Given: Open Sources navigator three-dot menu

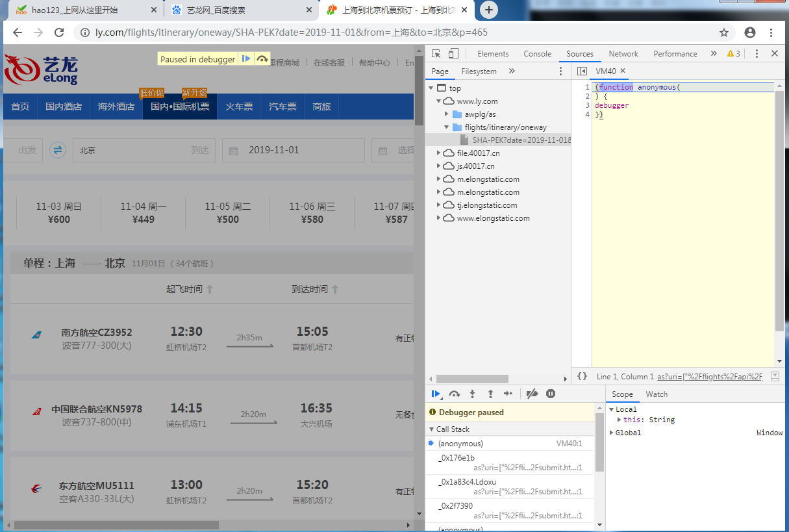Looking at the screenshot, I should (561, 71).
